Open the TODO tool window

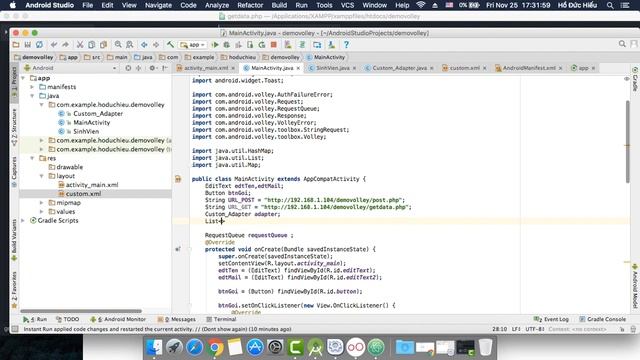(67, 319)
